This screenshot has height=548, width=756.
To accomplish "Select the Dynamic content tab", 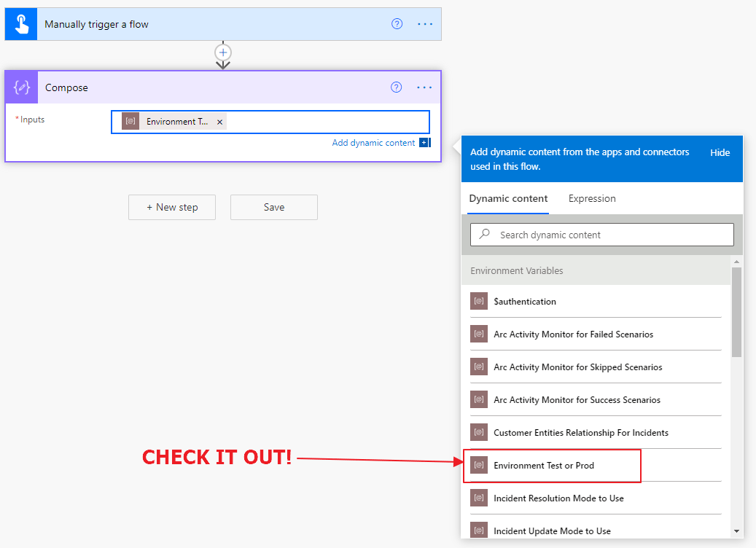I will (508, 199).
